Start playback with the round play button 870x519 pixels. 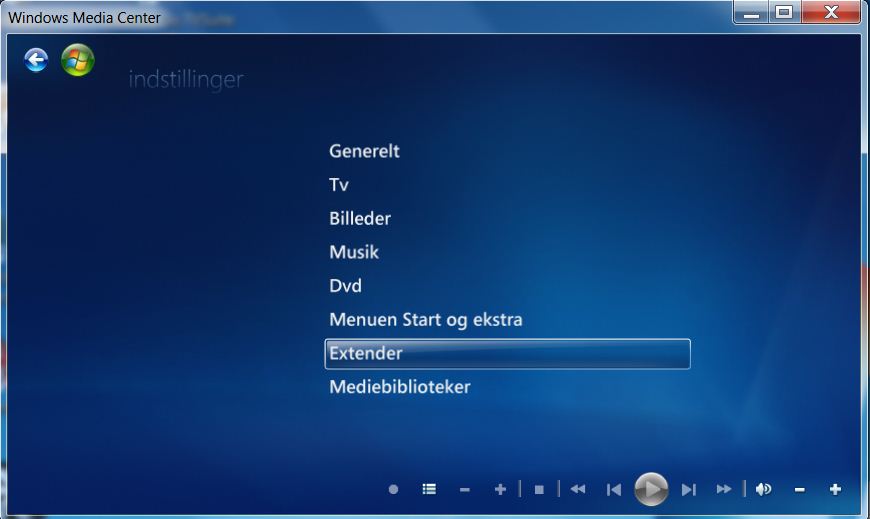(651, 489)
